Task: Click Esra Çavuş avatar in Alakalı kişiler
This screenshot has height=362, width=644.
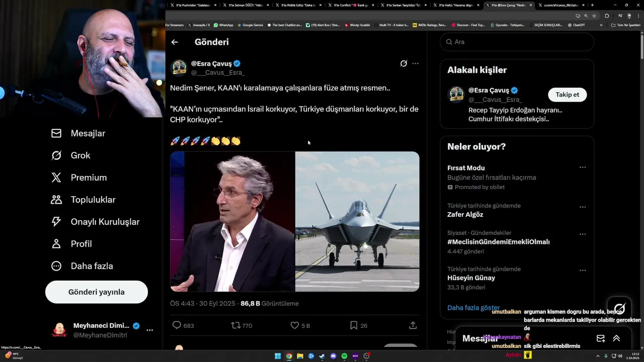Action: 456,95
